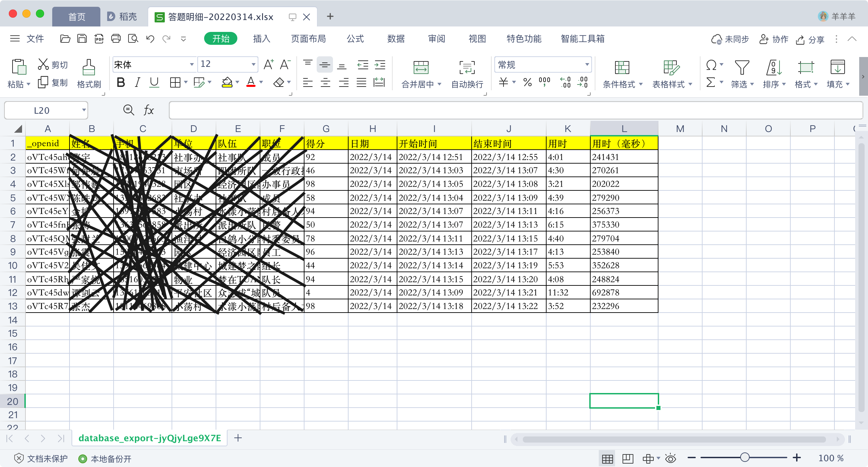Click the 协作 collaboration button
The image size is (868, 467).
click(774, 39)
